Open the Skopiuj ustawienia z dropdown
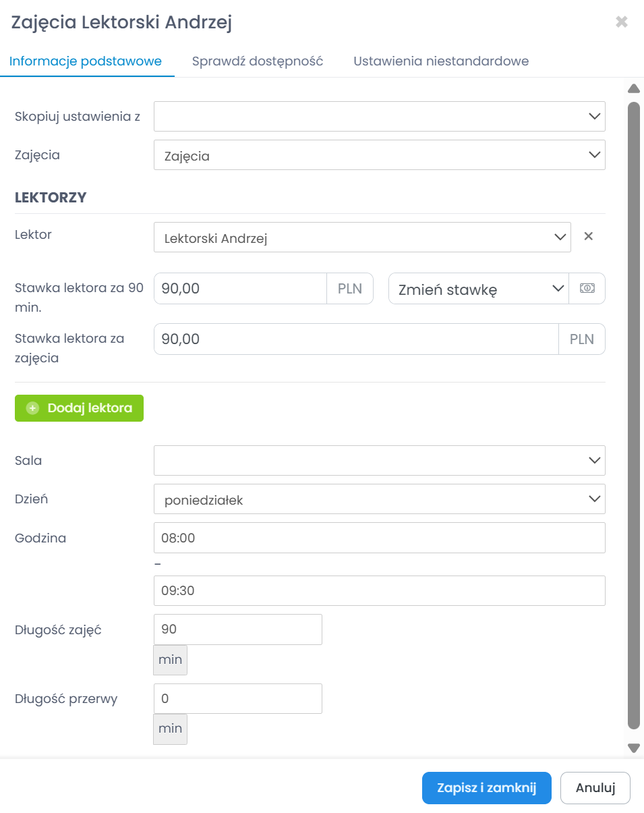Screen dimensions: 644x813 (379, 117)
